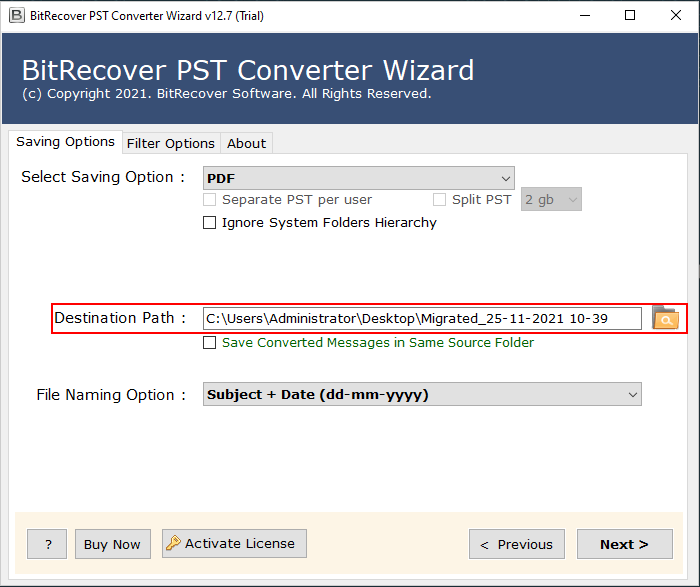Toggle the Separate PST per user checkbox
700x587 pixels.
tap(210, 200)
